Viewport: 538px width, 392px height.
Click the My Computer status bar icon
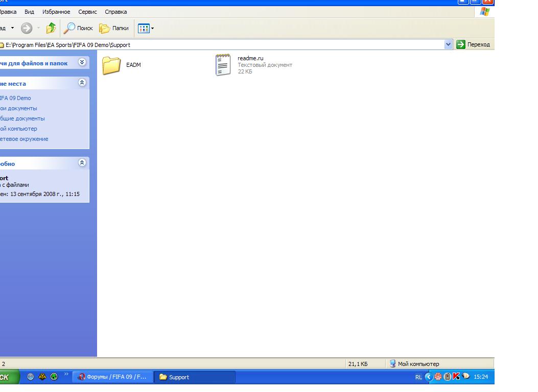pos(392,363)
